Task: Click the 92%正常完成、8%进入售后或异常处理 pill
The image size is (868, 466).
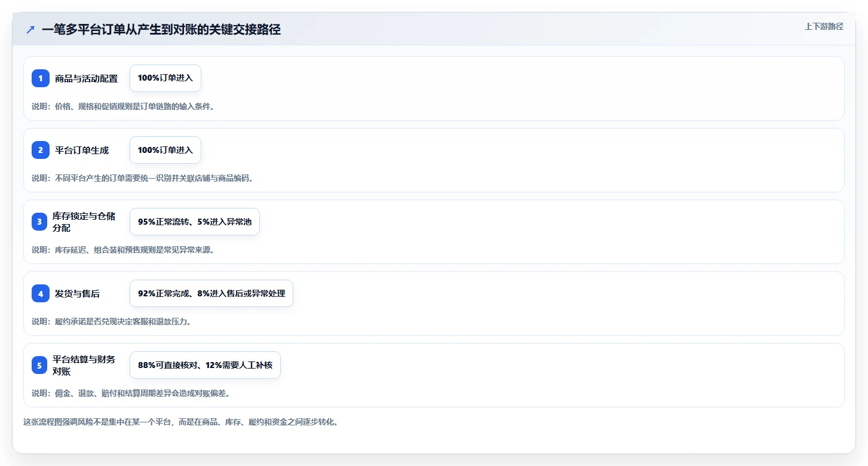Action: pos(211,293)
